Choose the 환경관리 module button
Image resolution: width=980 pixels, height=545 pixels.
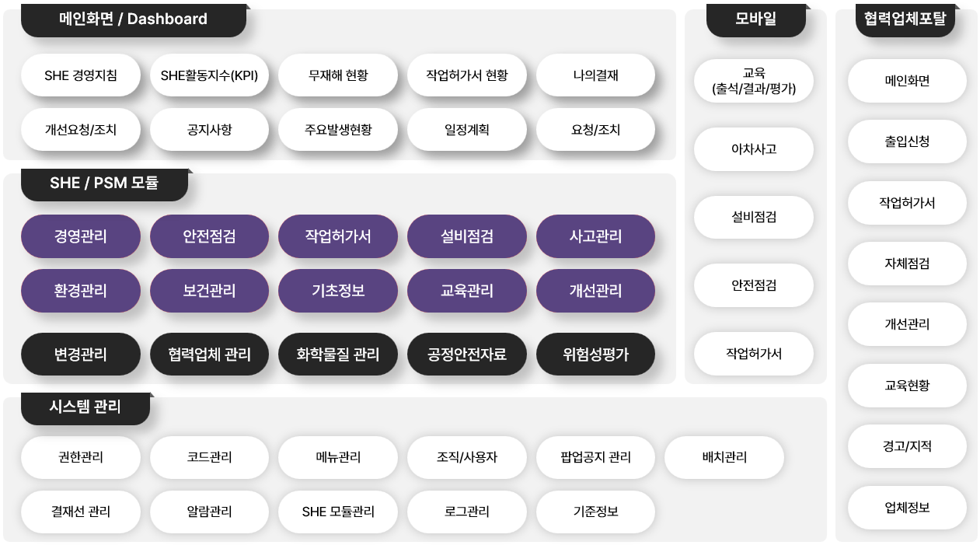81,291
